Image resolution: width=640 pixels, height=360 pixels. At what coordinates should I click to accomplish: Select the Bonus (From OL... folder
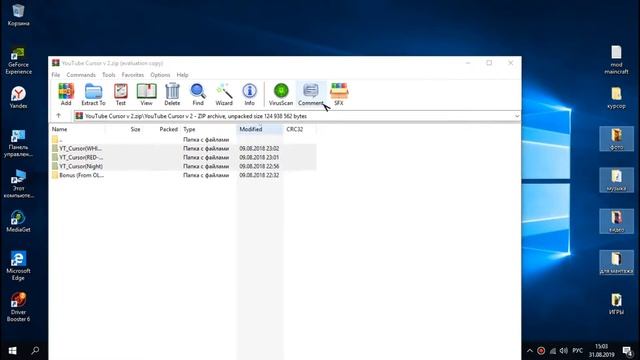[183, 176]
